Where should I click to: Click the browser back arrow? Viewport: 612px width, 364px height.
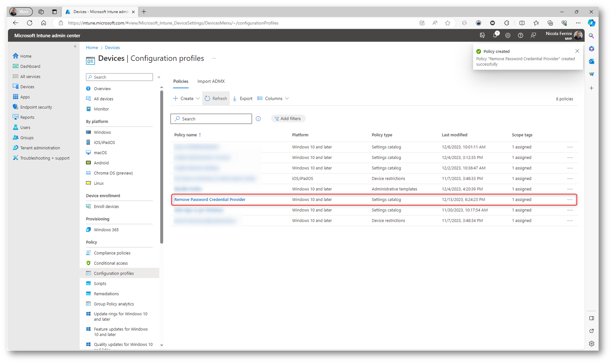15,23
